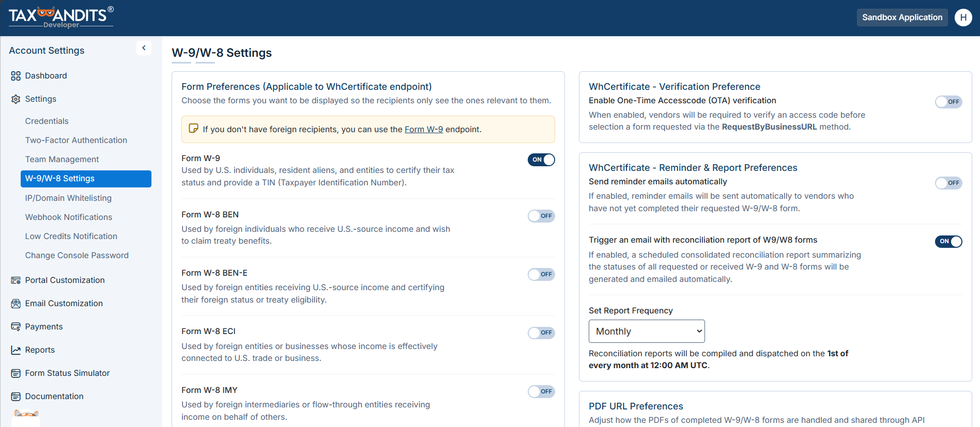Click the Reports chart icon
Viewport: 980px width, 427px height.
pyautogui.click(x=16, y=350)
